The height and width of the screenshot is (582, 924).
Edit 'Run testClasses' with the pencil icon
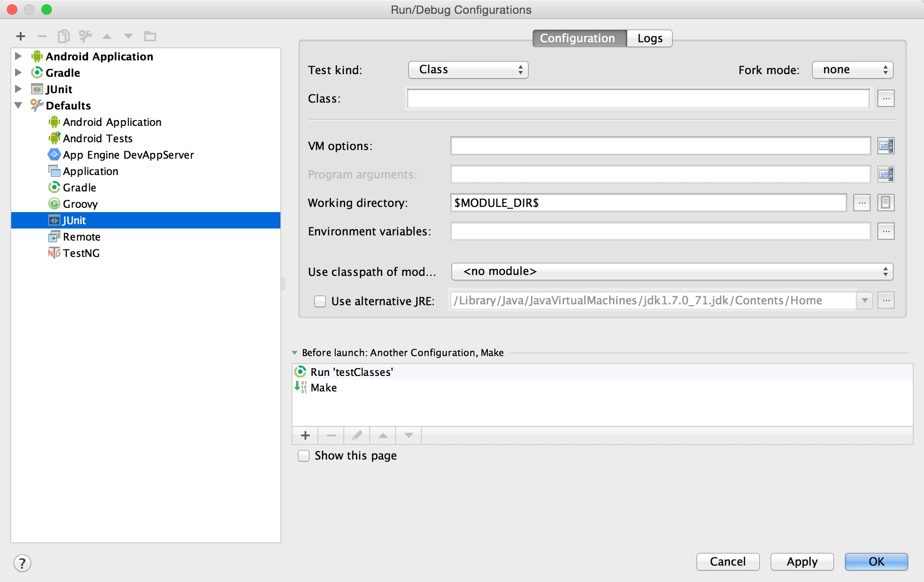[x=356, y=435]
